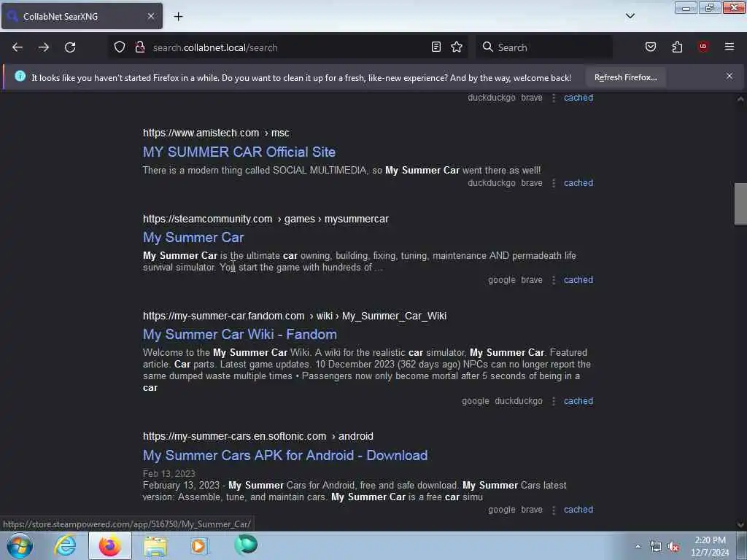Open the tracking protection shield icon
The height and width of the screenshot is (560, 747).
tap(120, 47)
